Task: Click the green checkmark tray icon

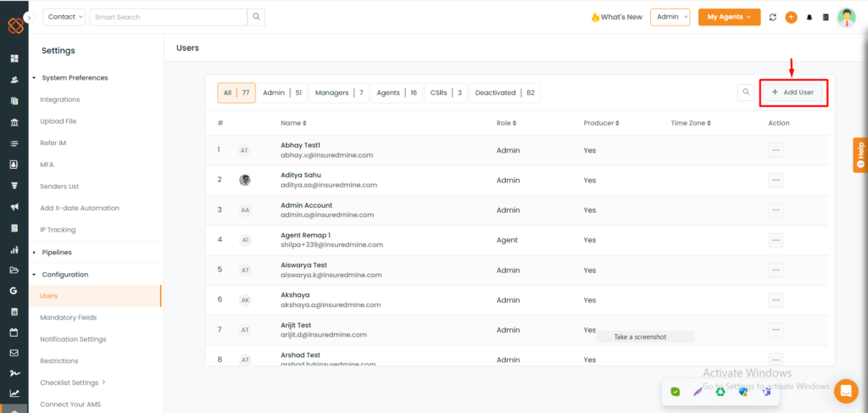Action: [x=675, y=392]
